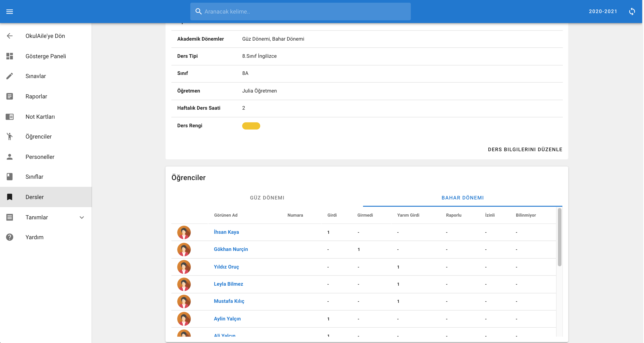Click the yellow Ders Rengi swatch
Screen dimensions: 644x343
(x=251, y=126)
